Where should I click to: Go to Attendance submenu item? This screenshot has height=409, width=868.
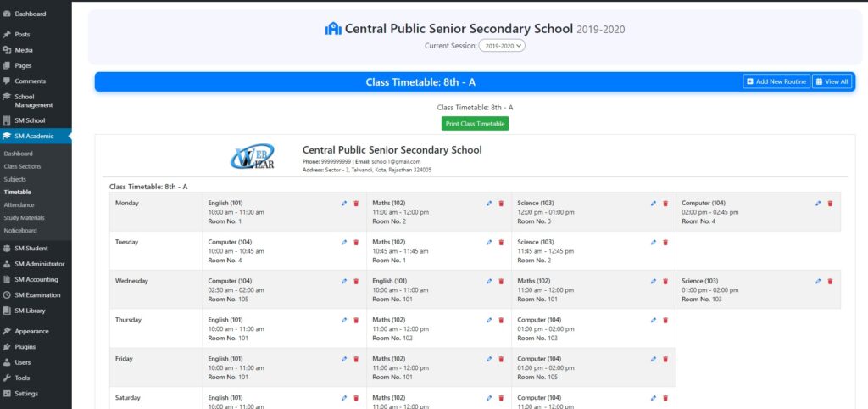pyautogui.click(x=19, y=204)
